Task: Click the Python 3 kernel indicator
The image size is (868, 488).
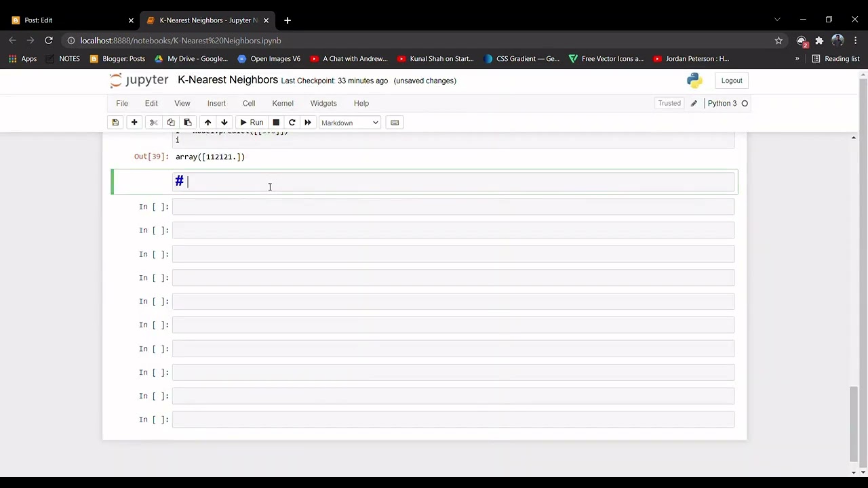Action: (722, 104)
